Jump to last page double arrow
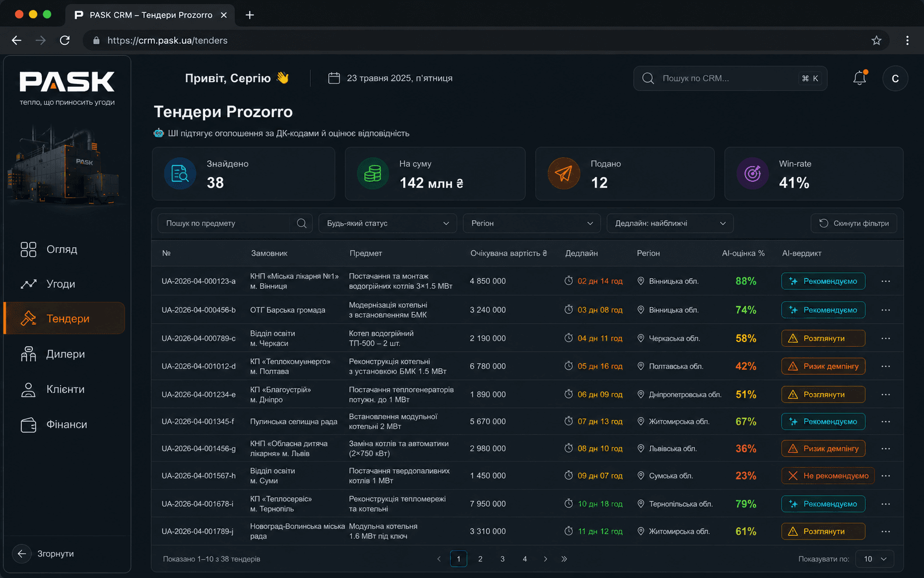Viewport: 924px width, 578px height. (564, 559)
